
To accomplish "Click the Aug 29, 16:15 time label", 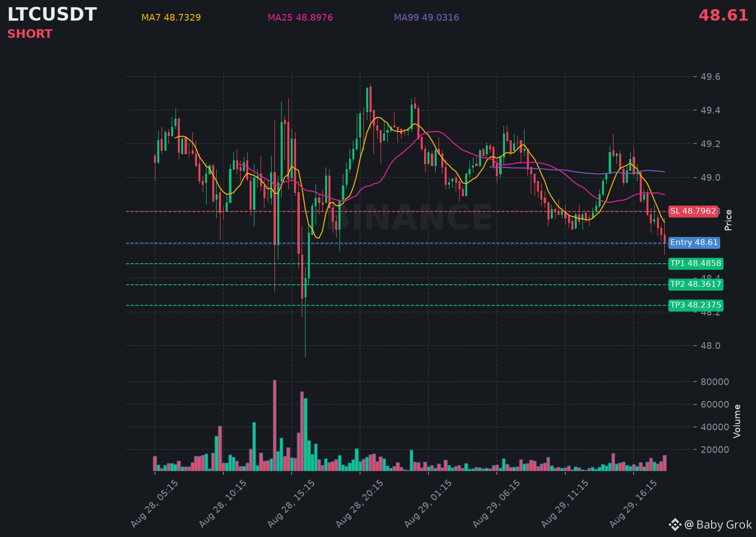I will pyautogui.click(x=633, y=503).
